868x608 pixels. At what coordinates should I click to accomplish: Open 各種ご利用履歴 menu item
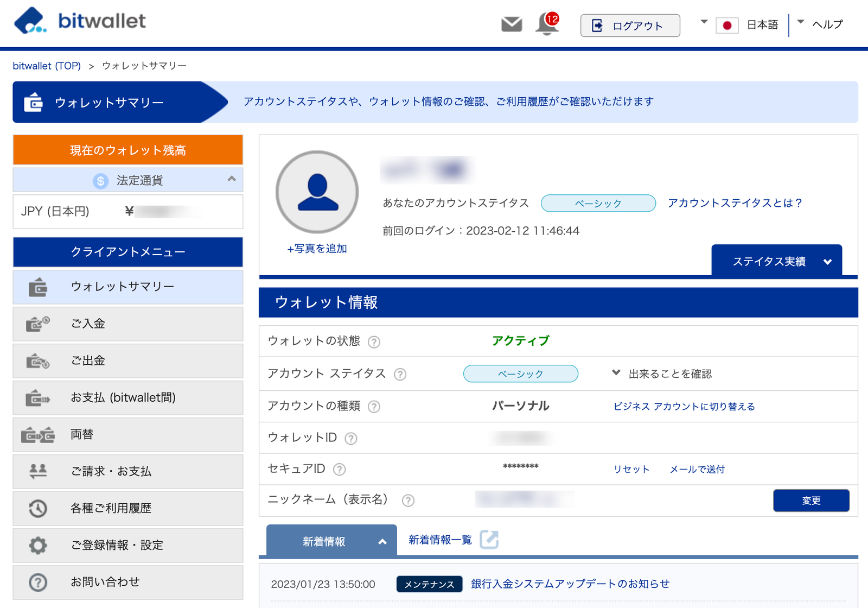tap(128, 509)
